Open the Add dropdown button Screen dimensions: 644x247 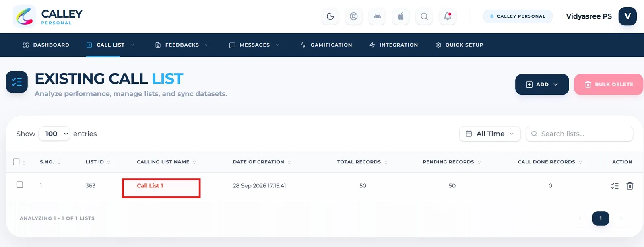point(542,84)
